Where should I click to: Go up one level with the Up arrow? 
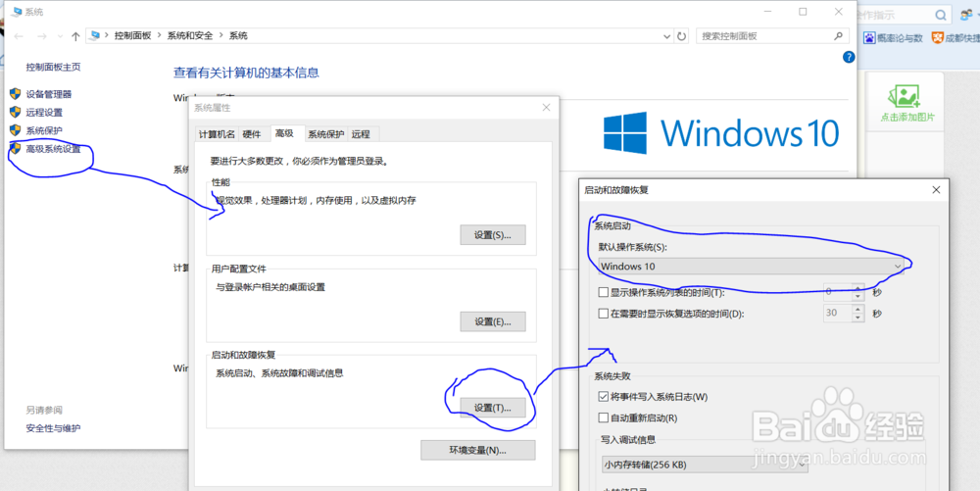(75, 36)
